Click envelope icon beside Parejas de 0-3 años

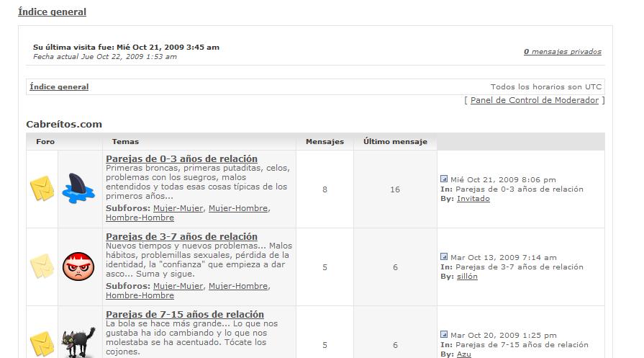(42, 189)
